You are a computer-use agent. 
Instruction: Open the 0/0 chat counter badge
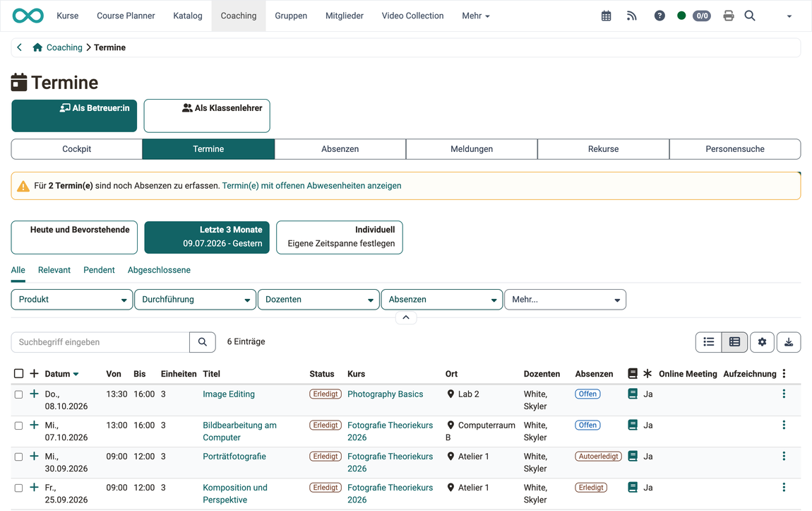tap(702, 16)
